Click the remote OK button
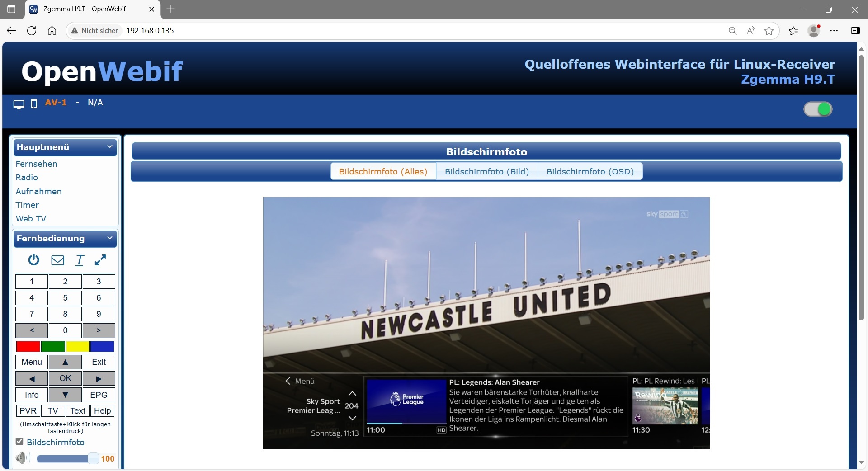 [x=65, y=378]
